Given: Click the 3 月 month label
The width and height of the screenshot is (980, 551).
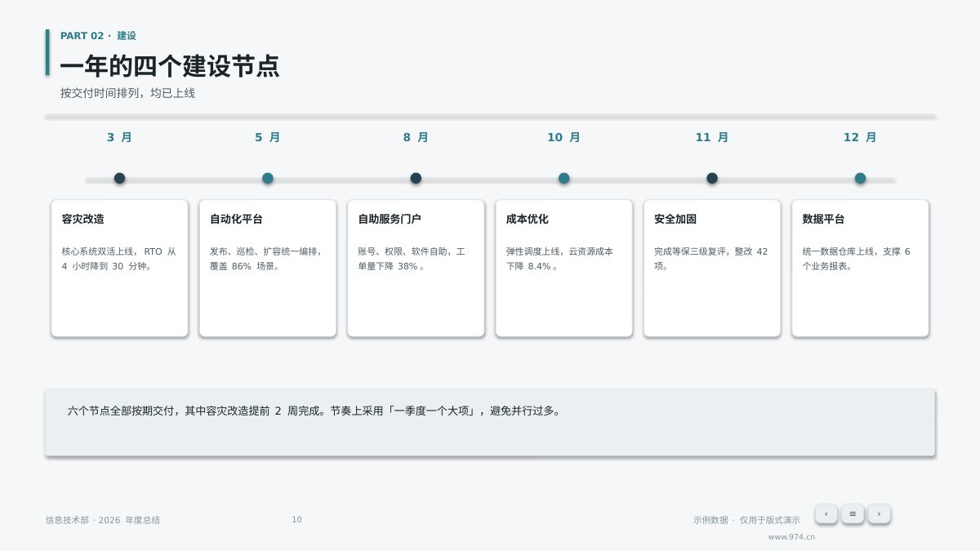Looking at the screenshot, I should click(119, 137).
